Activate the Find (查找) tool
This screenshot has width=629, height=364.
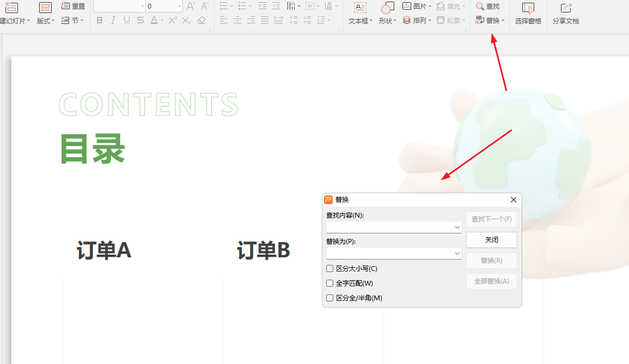coord(488,6)
